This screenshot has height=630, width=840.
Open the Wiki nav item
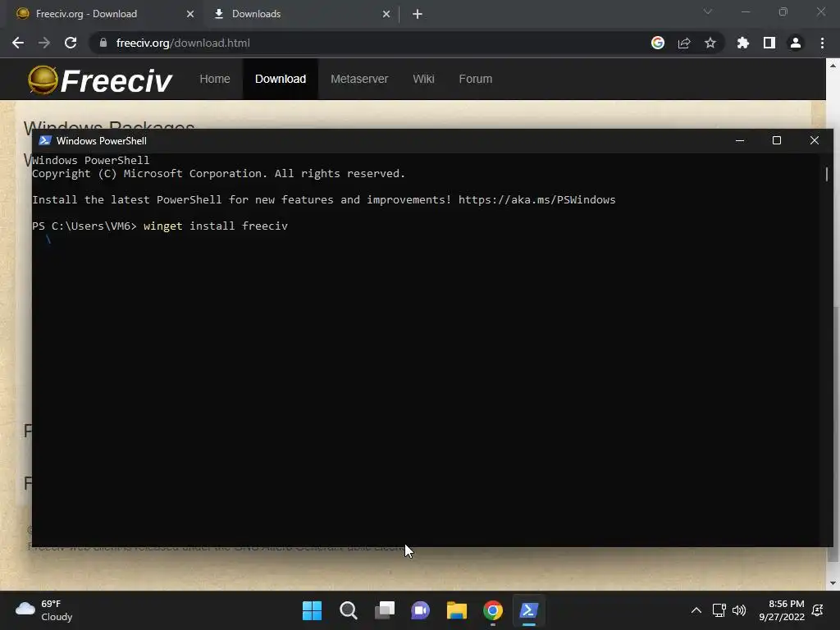tap(423, 79)
